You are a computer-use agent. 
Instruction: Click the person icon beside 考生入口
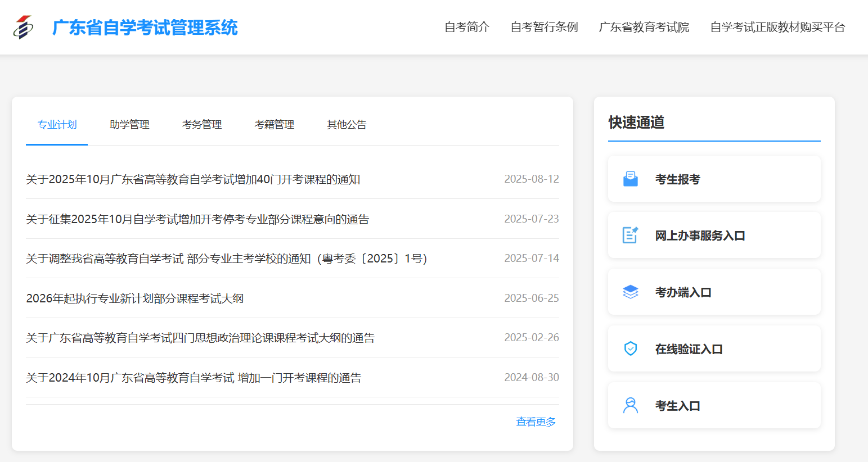click(631, 406)
